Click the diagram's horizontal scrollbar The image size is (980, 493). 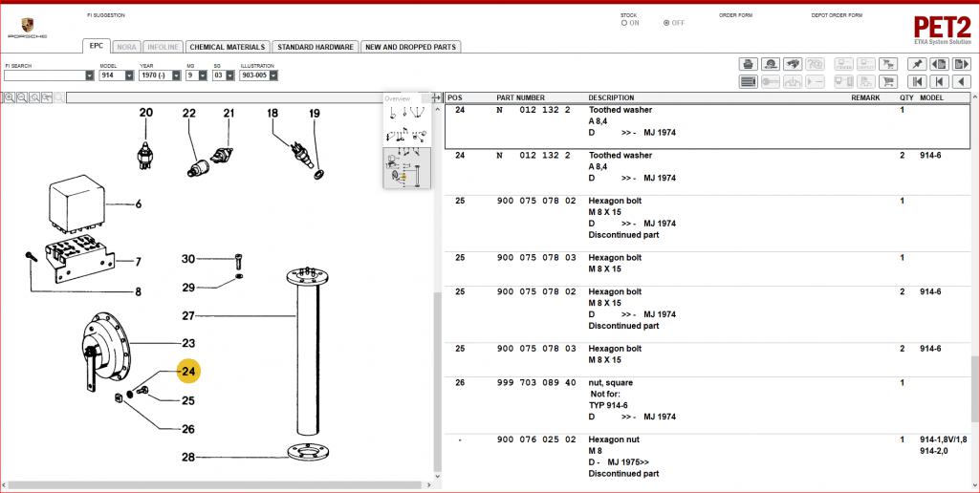click(x=216, y=484)
